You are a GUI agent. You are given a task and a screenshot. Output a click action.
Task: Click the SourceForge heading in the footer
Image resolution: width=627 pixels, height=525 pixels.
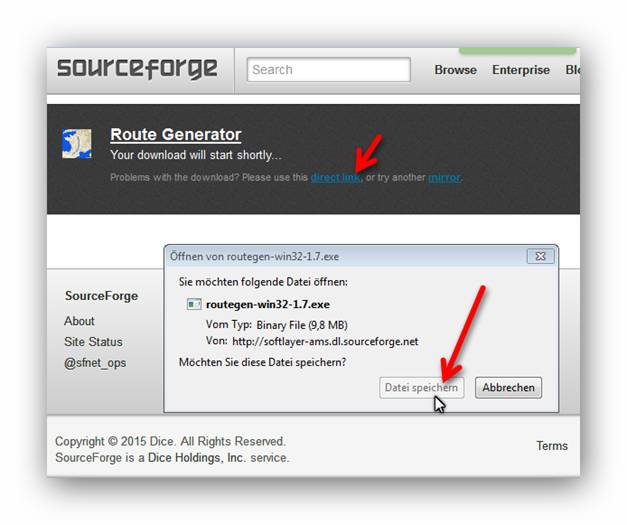pyautogui.click(x=102, y=296)
